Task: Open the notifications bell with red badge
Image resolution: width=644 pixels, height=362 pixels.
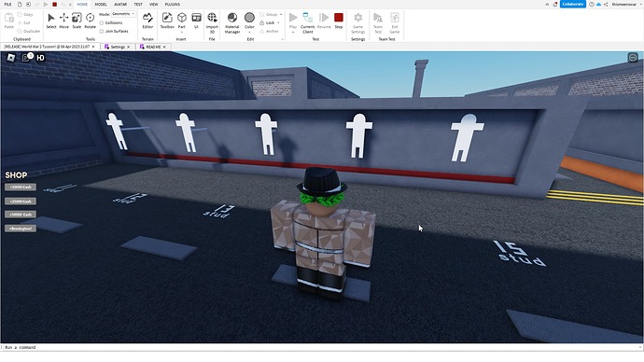Action: coord(555,4)
